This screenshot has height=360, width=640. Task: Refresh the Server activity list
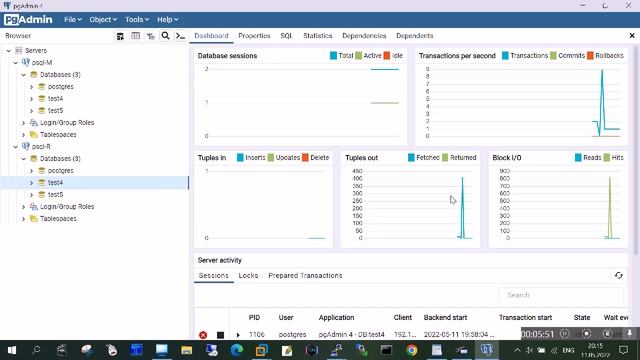pos(618,276)
